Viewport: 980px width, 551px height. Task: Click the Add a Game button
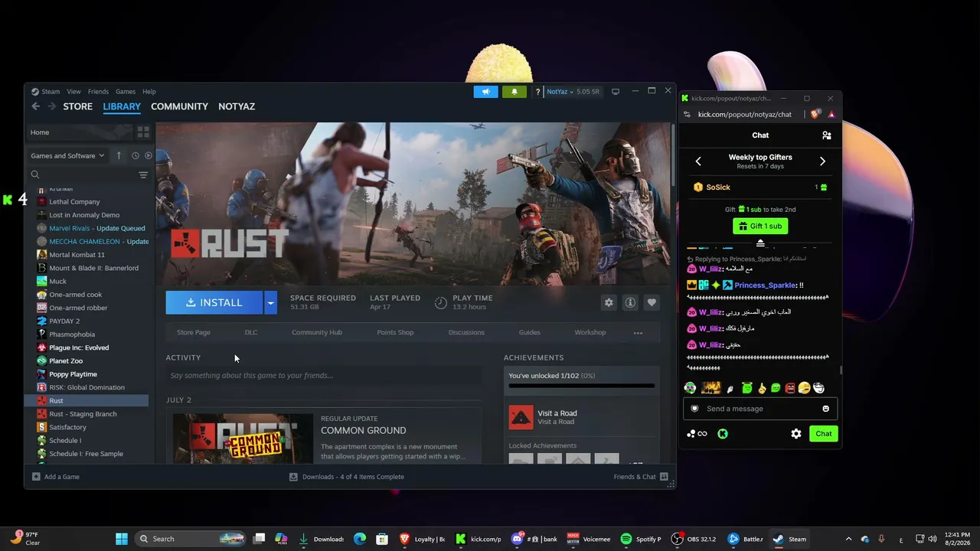[x=56, y=477]
